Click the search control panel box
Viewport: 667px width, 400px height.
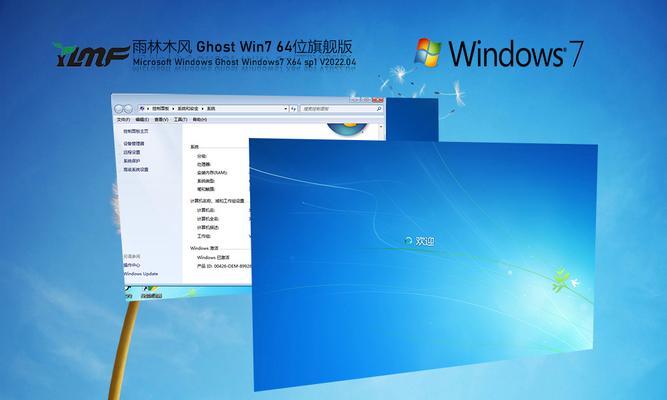pyautogui.click(x=342, y=109)
